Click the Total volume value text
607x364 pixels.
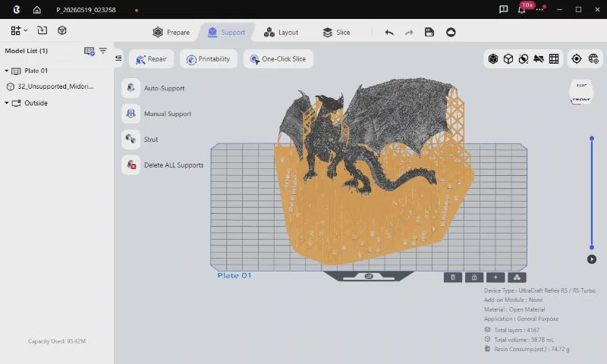point(524,340)
